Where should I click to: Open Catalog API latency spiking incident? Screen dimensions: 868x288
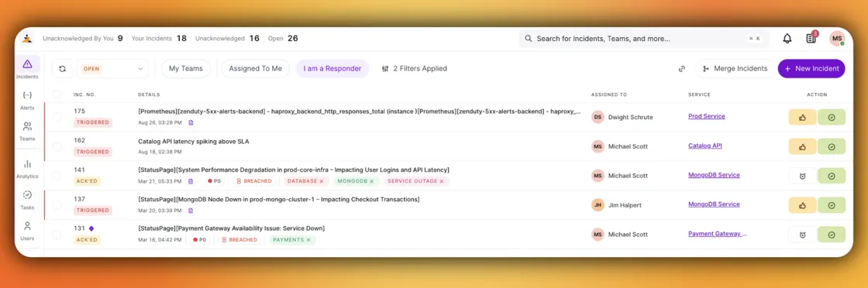coord(193,142)
